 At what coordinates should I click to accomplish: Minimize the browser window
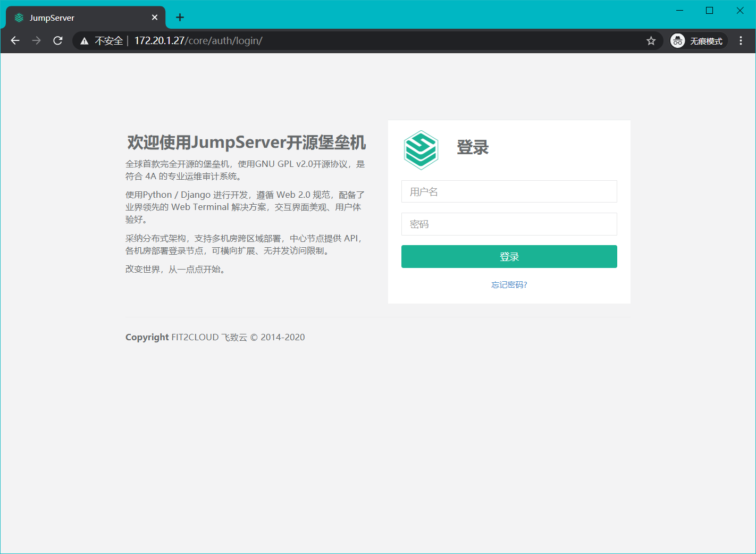click(x=679, y=11)
